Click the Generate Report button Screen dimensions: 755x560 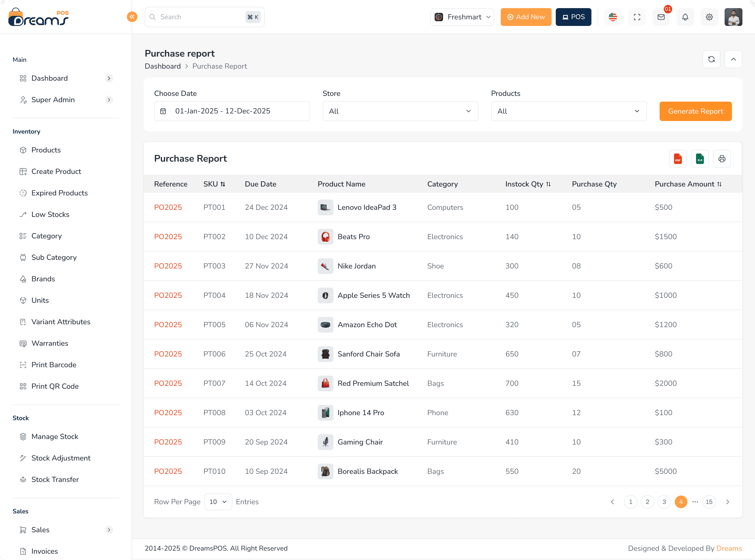coord(695,111)
